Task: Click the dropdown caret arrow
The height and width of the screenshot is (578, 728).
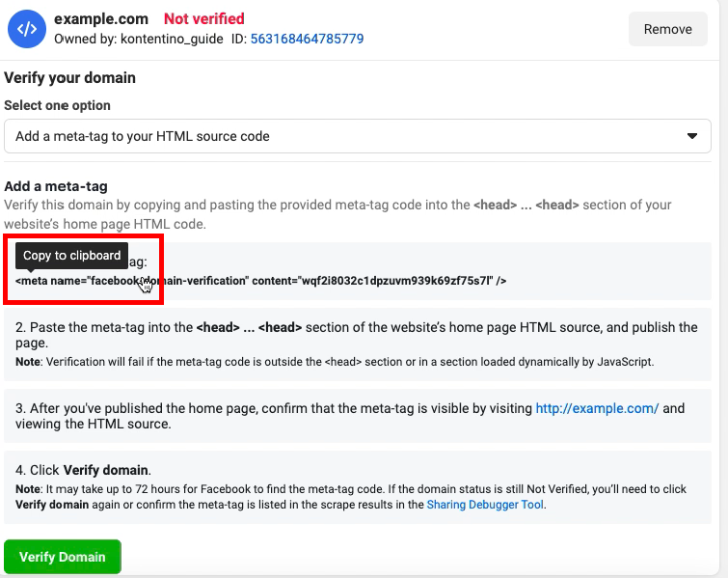Action: coord(692,136)
